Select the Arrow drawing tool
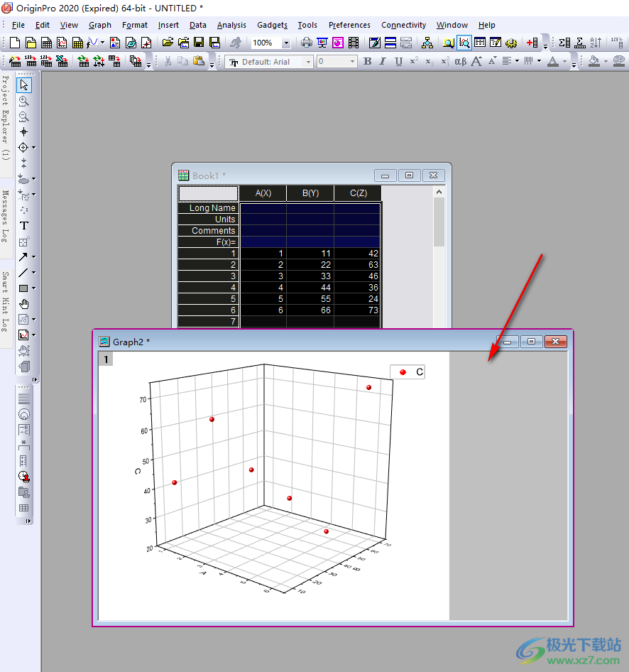The image size is (629, 672). pyautogui.click(x=23, y=257)
